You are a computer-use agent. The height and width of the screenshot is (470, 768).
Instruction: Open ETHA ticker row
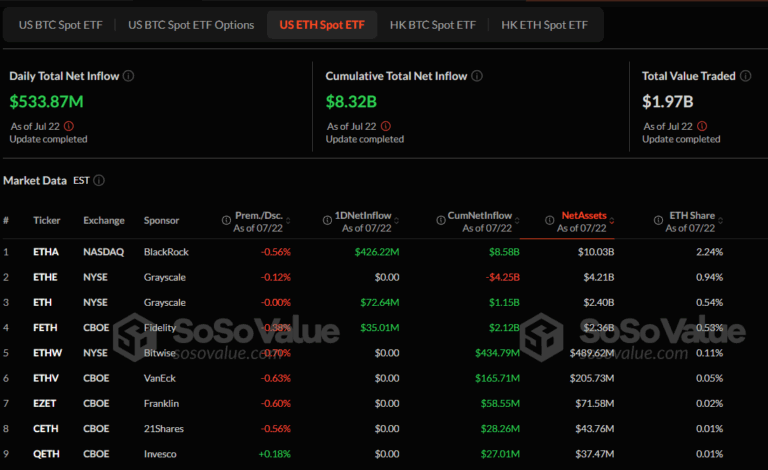click(x=46, y=252)
